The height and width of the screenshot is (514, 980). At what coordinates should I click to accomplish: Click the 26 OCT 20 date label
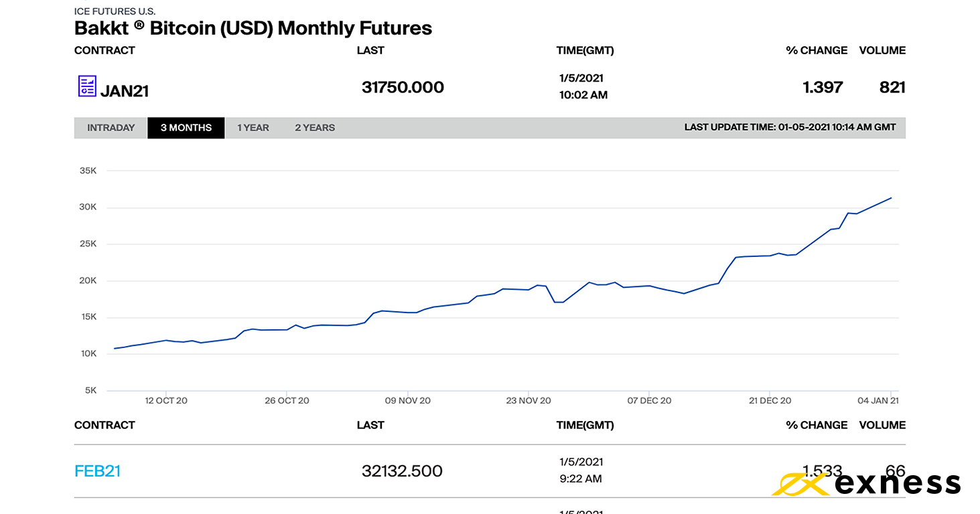287,401
